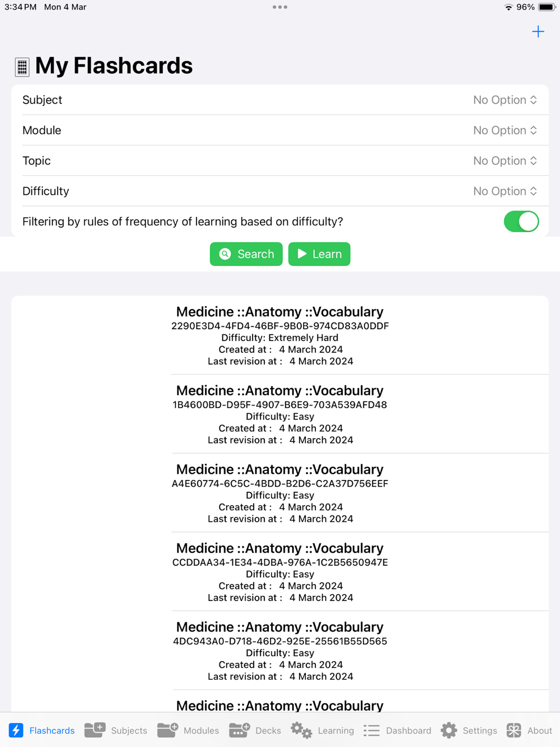Disable filtering by frequency rules switch
Image resolution: width=560 pixels, height=747 pixels.
[x=521, y=222]
